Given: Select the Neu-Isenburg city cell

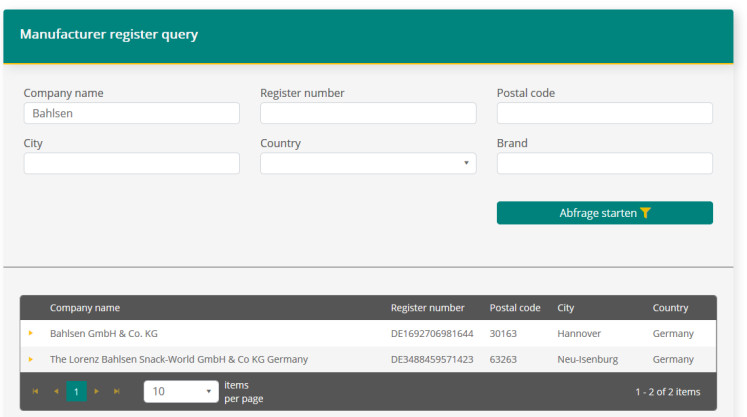Looking at the screenshot, I should [587, 359].
